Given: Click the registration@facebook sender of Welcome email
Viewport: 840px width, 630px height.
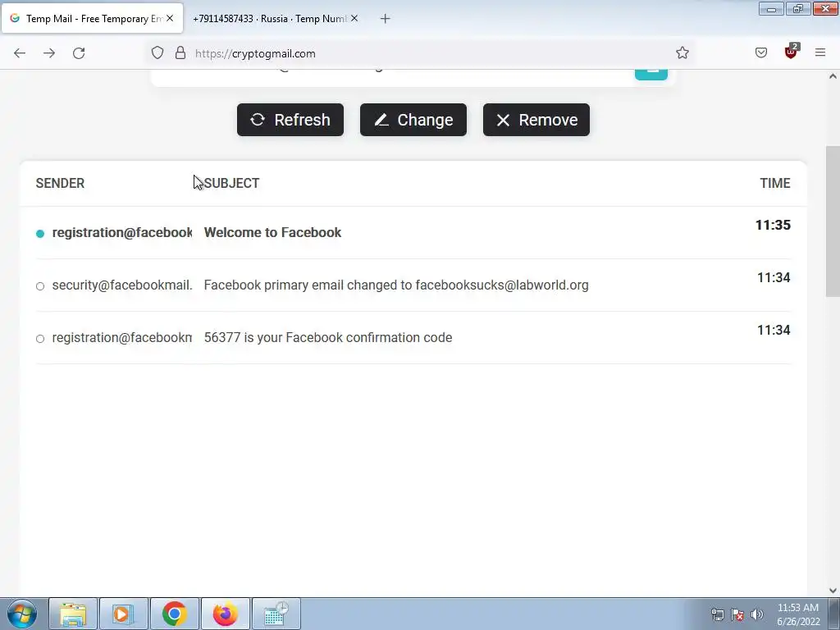Looking at the screenshot, I should [x=122, y=232].
